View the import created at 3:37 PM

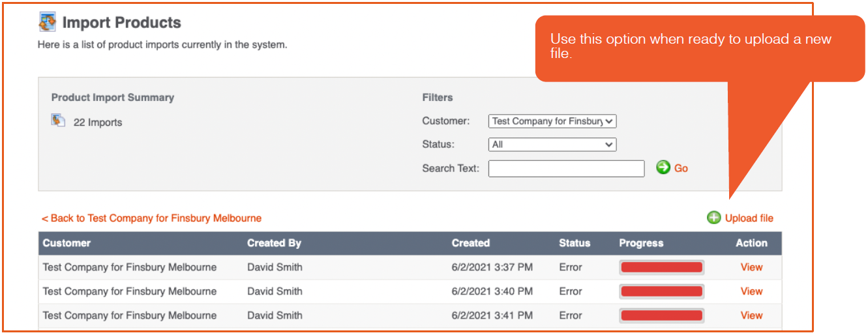pyautogui.click(x=751, y=267)
